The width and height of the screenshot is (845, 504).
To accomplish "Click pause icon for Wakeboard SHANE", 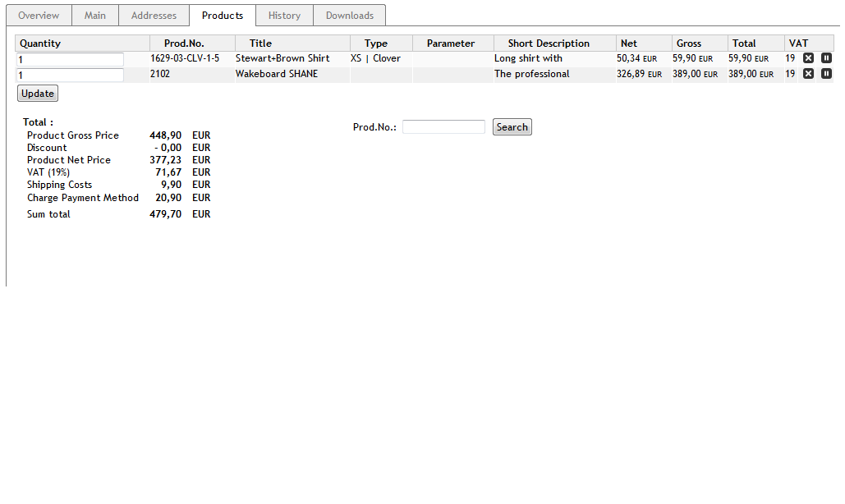I will (826, 74).
